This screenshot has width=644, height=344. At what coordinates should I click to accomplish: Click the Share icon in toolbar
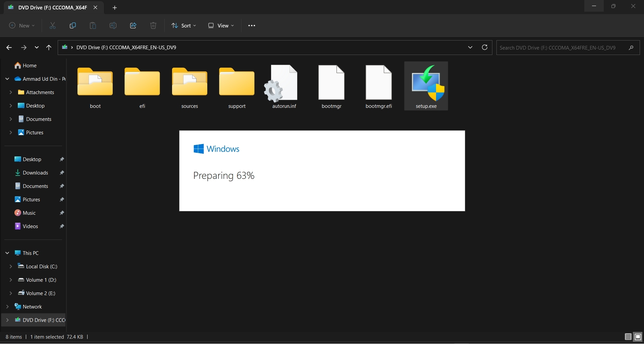133,26
